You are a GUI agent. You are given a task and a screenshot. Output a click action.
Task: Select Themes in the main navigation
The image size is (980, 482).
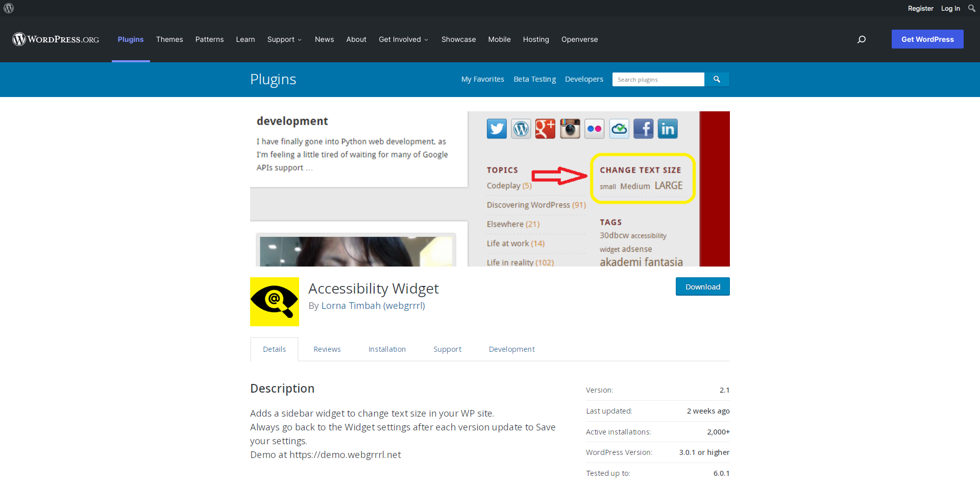(169, 39)
